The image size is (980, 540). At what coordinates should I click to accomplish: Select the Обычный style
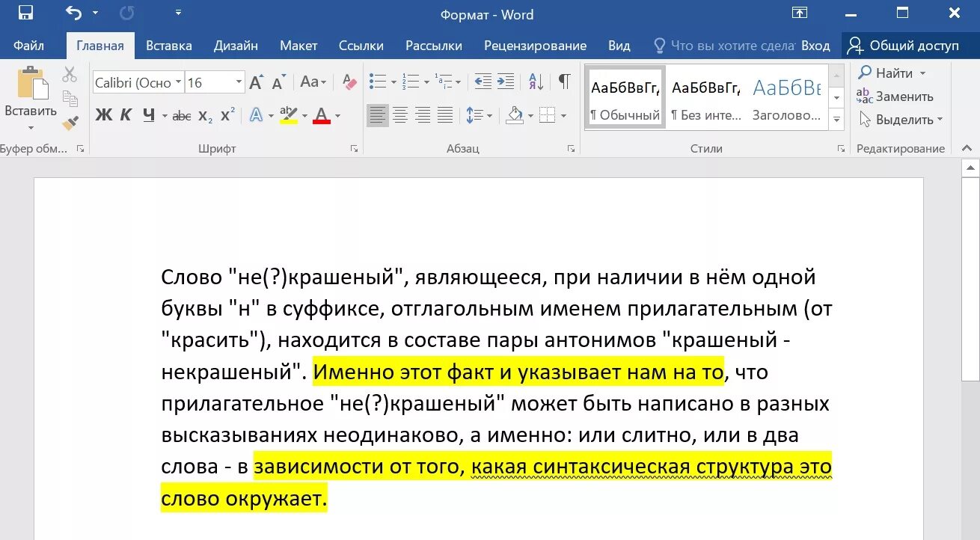click(x=625, y=97)
